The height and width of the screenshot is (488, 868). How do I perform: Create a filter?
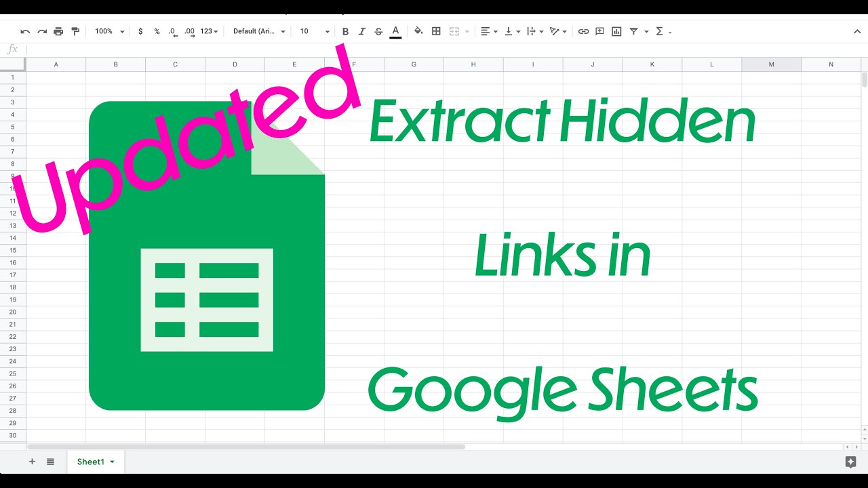pyautogui.click(x=633, y=31)
